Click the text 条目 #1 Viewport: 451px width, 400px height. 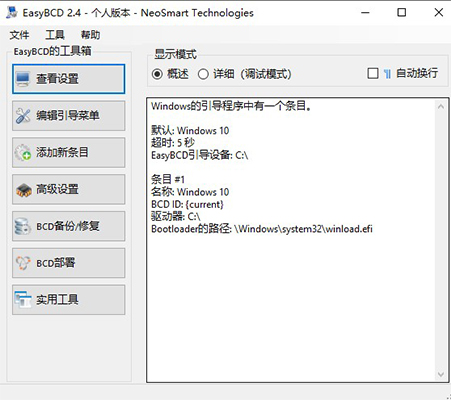coord(168,179)
